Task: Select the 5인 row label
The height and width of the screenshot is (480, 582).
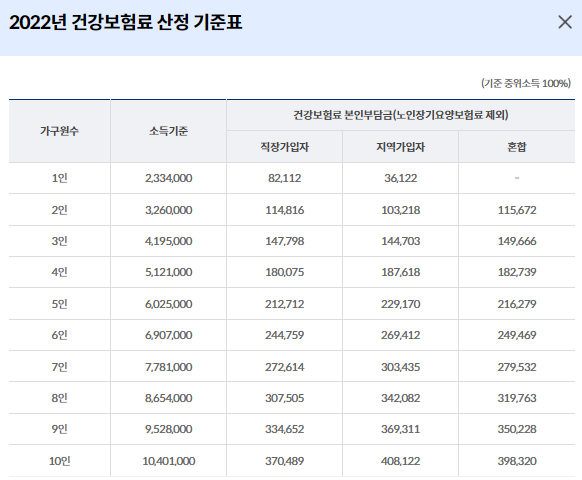Action: pos(59,304)
